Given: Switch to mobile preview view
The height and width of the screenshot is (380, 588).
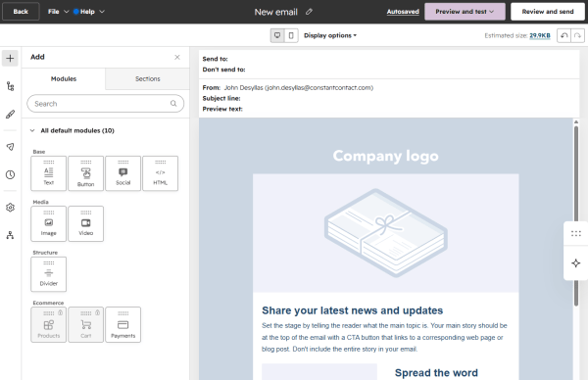Looking at the screenshot, I should (x=291, y=35).
